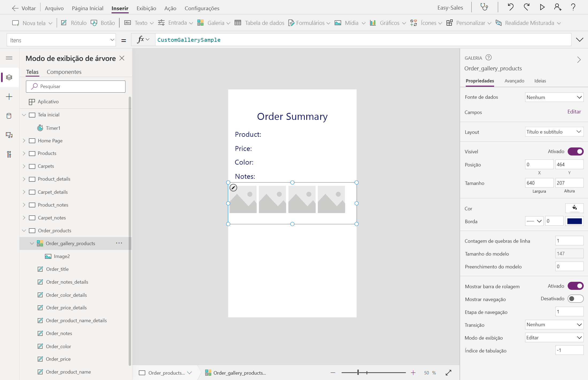Switch to the Exibição tab
The width and height of the screenshot is (588, 380).
tap(146, 8)
